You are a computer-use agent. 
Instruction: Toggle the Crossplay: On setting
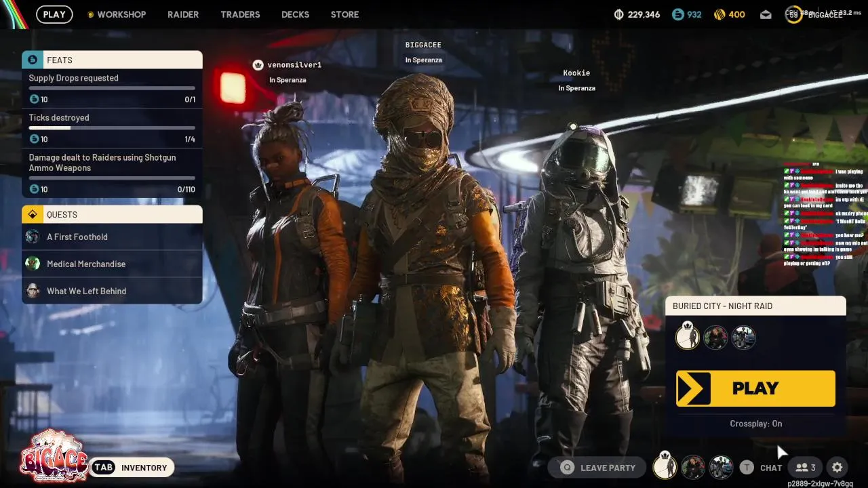pos(755,424)
